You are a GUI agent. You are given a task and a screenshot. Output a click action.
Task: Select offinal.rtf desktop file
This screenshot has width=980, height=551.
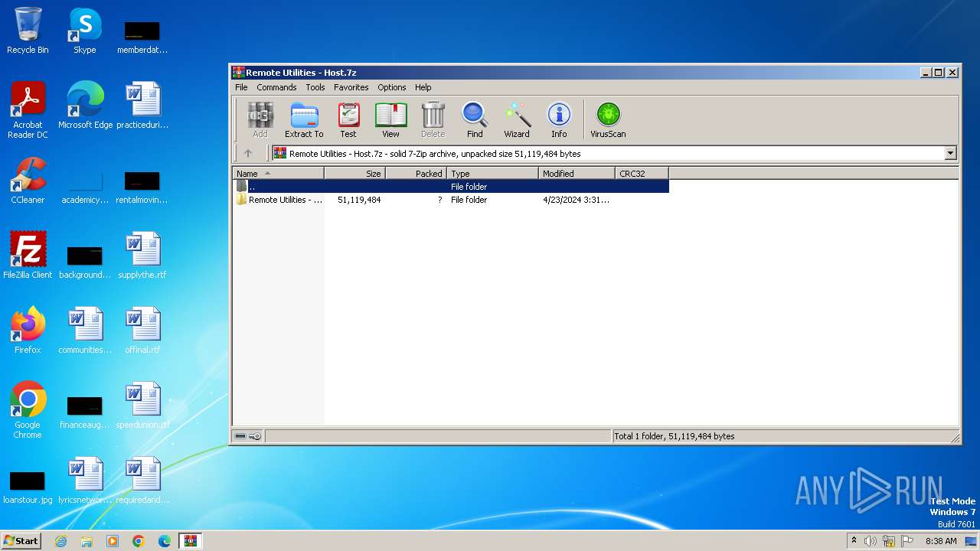(142, 331)
